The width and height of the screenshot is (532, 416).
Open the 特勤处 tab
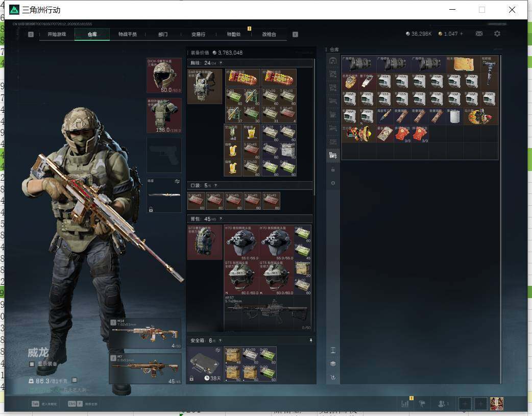(x=234, y=34)
